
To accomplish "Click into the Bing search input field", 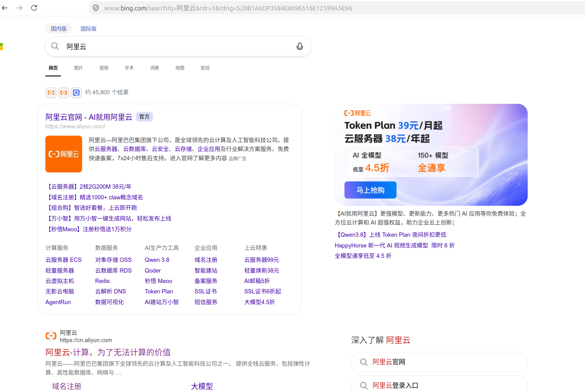I will [178, 47].
